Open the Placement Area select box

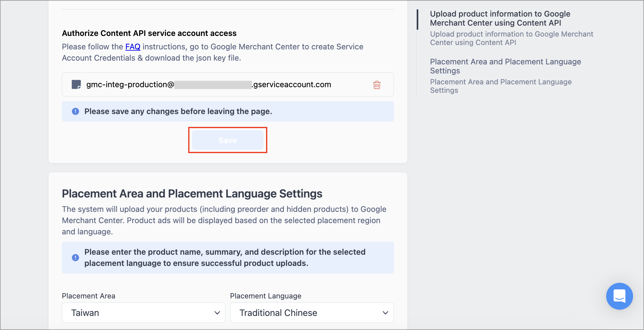(143, 312)
